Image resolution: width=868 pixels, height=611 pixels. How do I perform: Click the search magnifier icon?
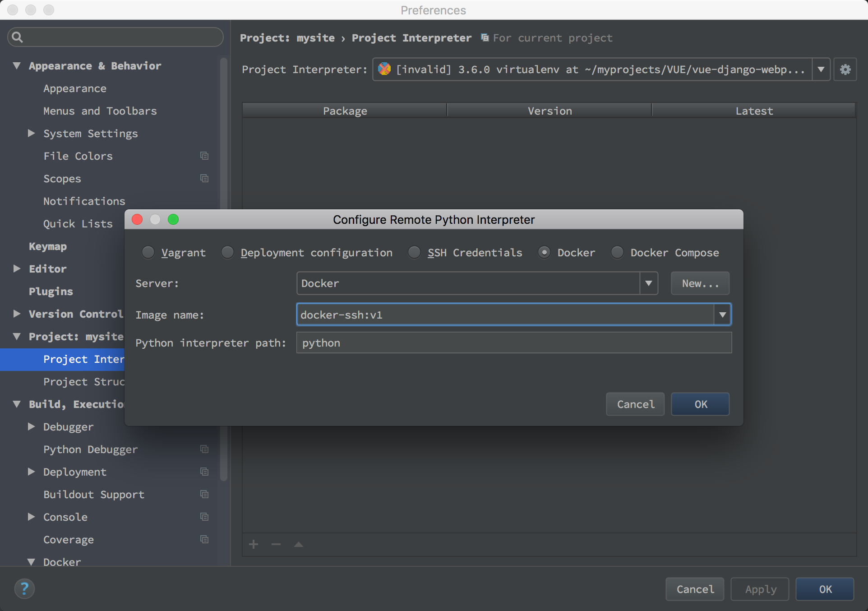(x=17, y=37)
